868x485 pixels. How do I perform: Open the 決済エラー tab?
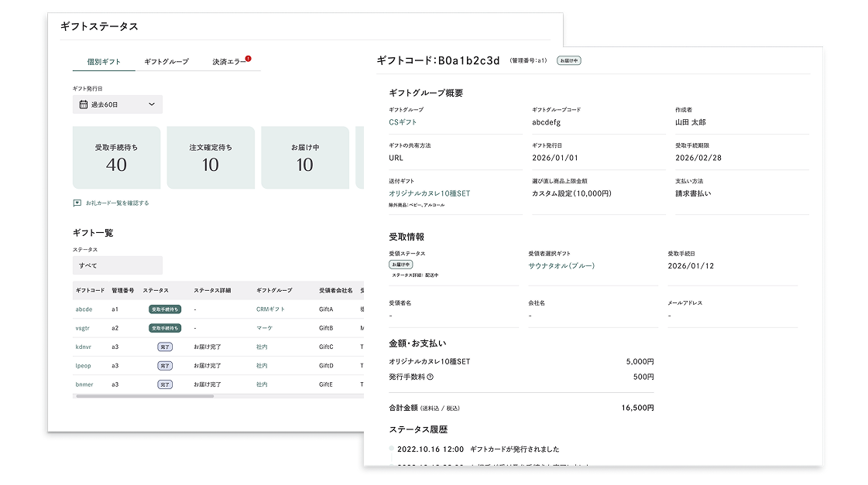(229, 62)
